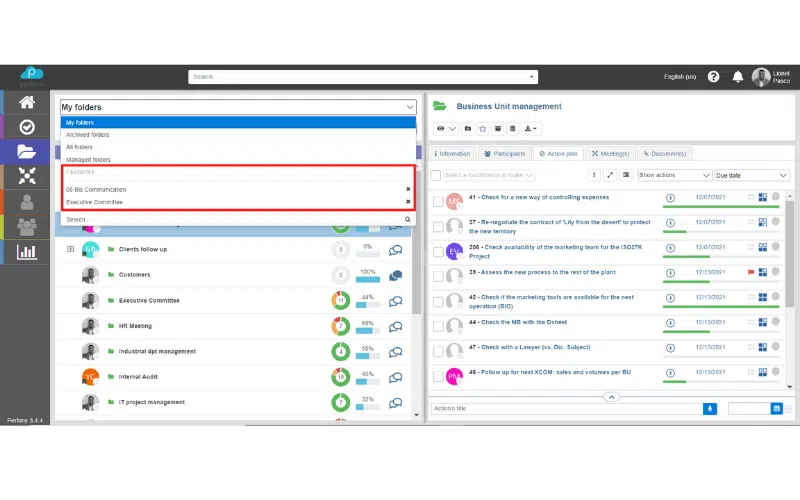The width and height of the screenshot is (800, 500).
Task: Click the trash delete folder icon
Action: tap(512, 129)
